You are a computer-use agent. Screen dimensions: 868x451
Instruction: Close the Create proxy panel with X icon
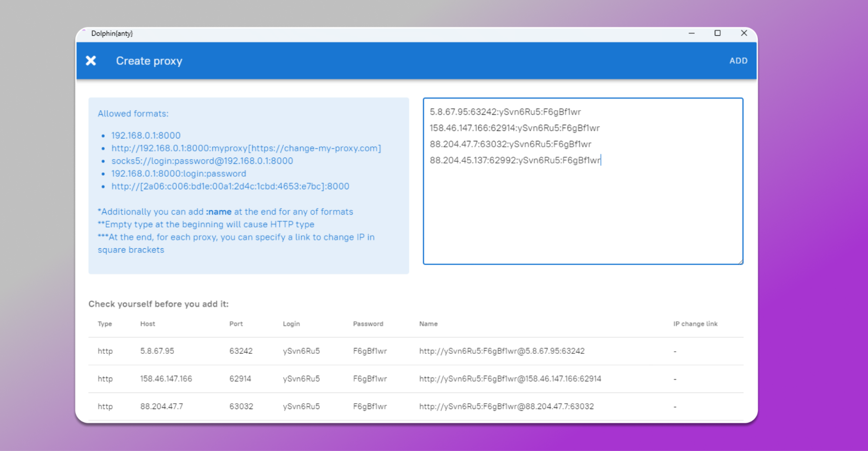click(91, 60)
